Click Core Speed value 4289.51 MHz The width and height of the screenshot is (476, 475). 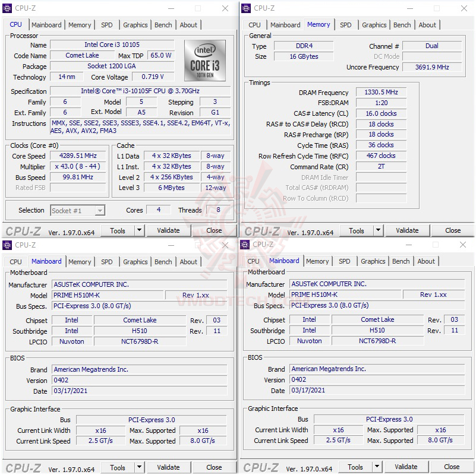(78, 156)
